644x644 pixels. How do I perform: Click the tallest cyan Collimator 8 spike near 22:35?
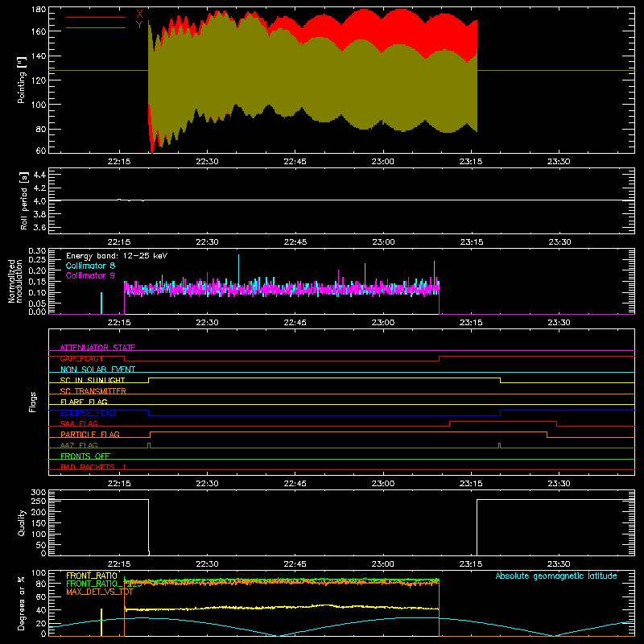click(x=238, y=267)
